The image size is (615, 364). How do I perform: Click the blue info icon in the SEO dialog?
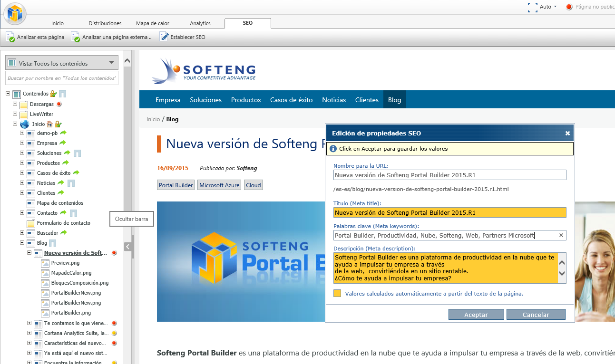tap(333, 149)
